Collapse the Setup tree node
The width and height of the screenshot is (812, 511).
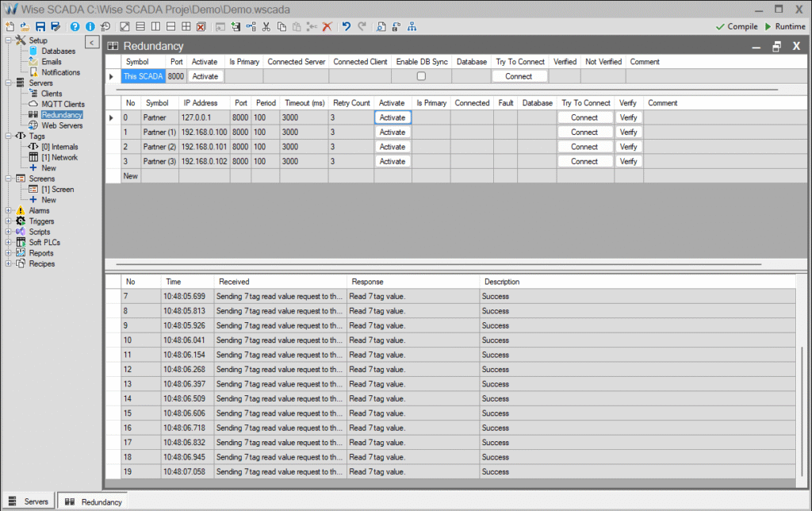pyautogui.click(x=6, y=40)
